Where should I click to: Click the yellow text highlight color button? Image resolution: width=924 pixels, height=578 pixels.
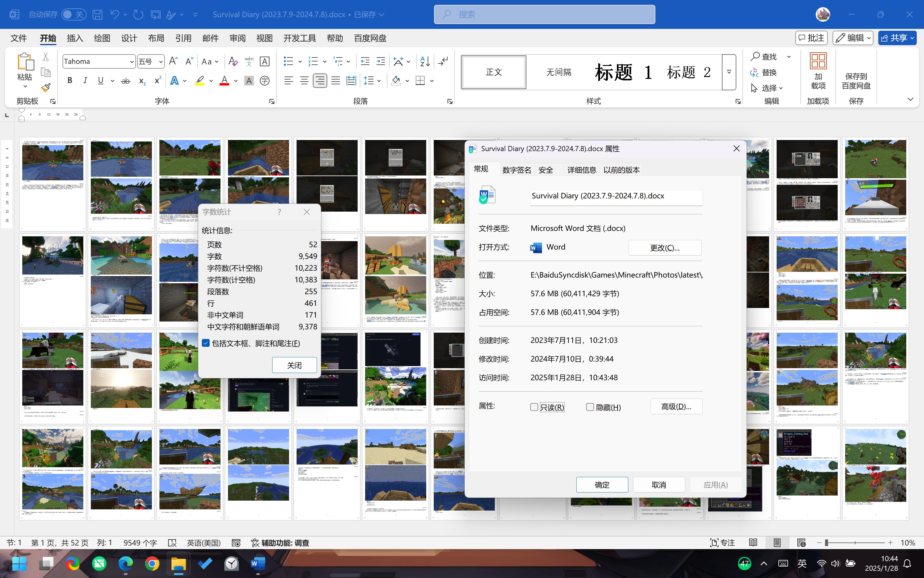click(x=200, y=81)
